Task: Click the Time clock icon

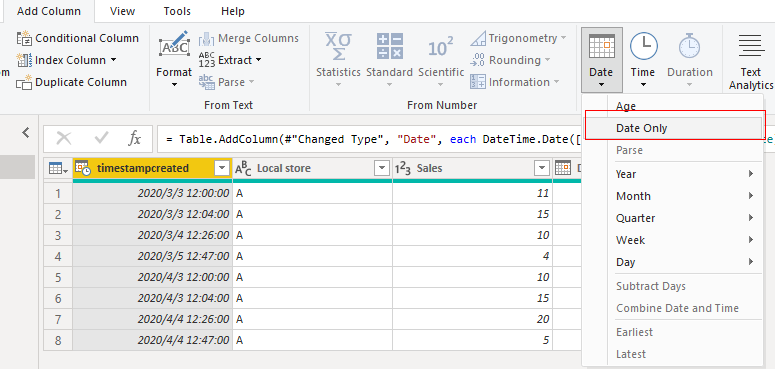Action: [644, 46]
